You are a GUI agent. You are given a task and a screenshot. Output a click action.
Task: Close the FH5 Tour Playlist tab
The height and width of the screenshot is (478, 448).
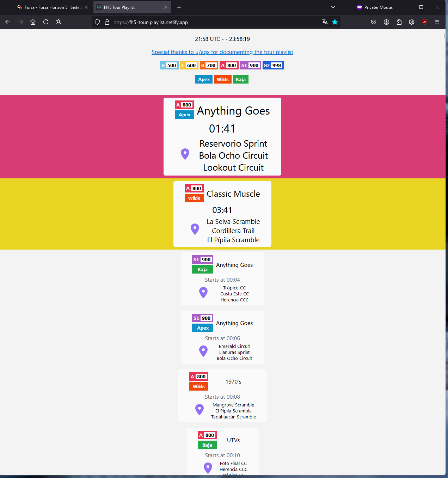coord(166,7)
